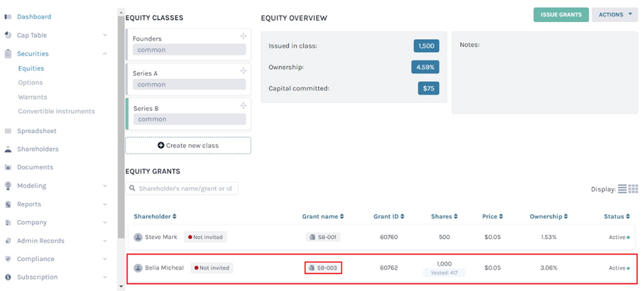Sort by Price column
The image size is (644, 291).
point(492,216)
